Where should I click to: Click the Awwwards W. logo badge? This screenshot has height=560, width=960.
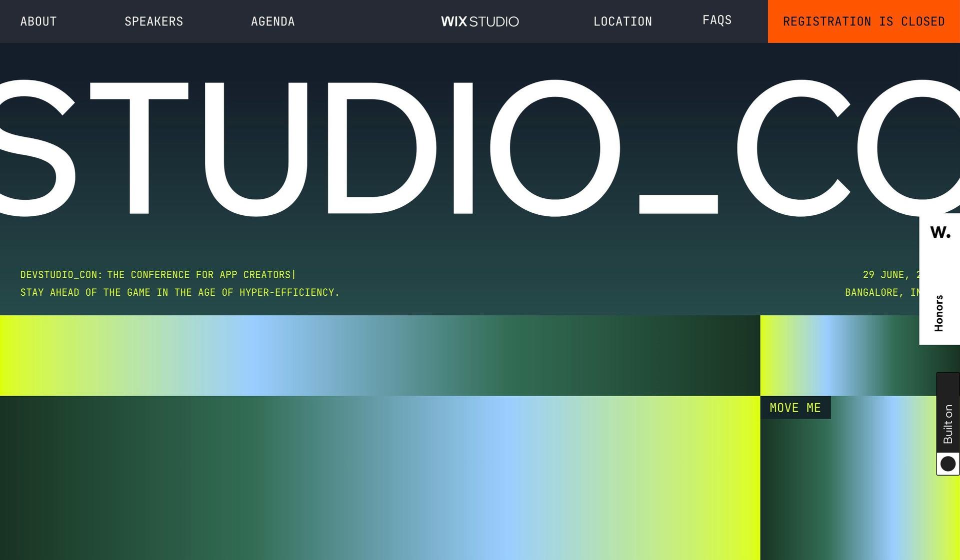pyautogui.click(x=940, y=232)
